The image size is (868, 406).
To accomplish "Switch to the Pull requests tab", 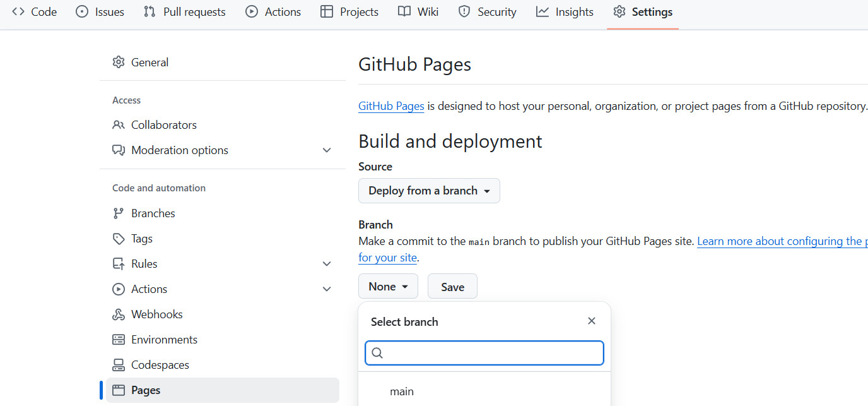I will [184, 12].
